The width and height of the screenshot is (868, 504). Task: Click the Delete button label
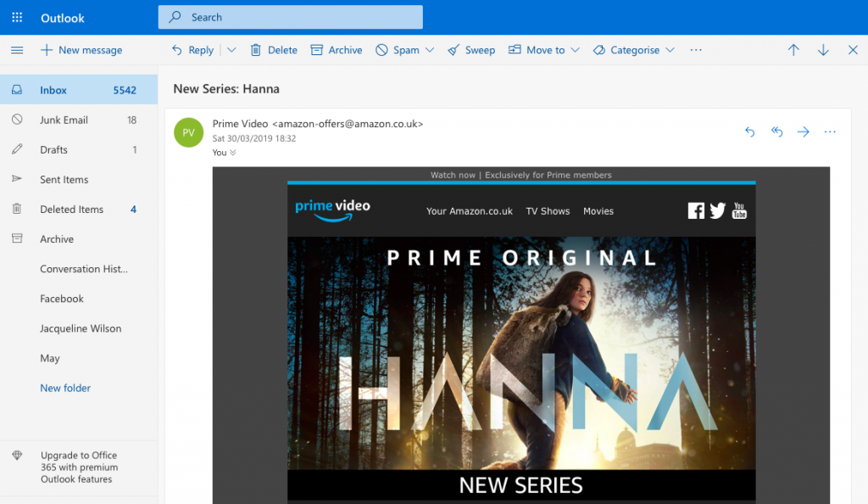pos(282,50)
